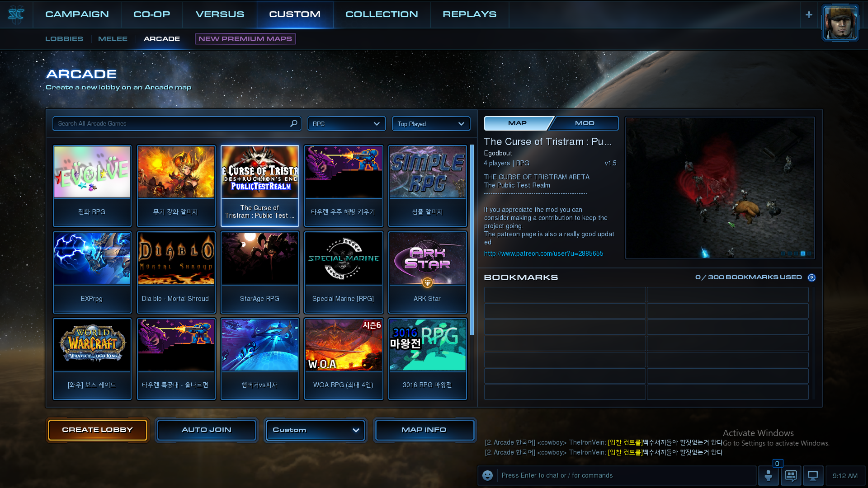The image size is (868, 488).
Task: Click the chat notification counter badge
Action: pos(777,463)
